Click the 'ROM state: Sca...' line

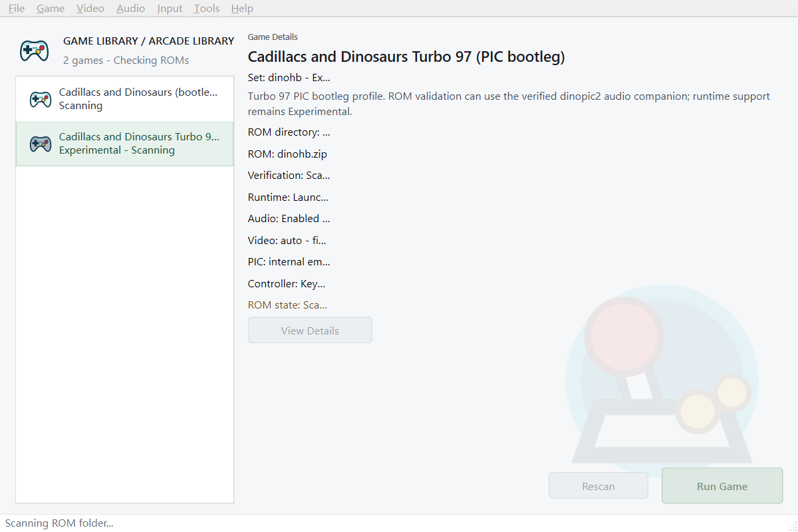[287, 305]
